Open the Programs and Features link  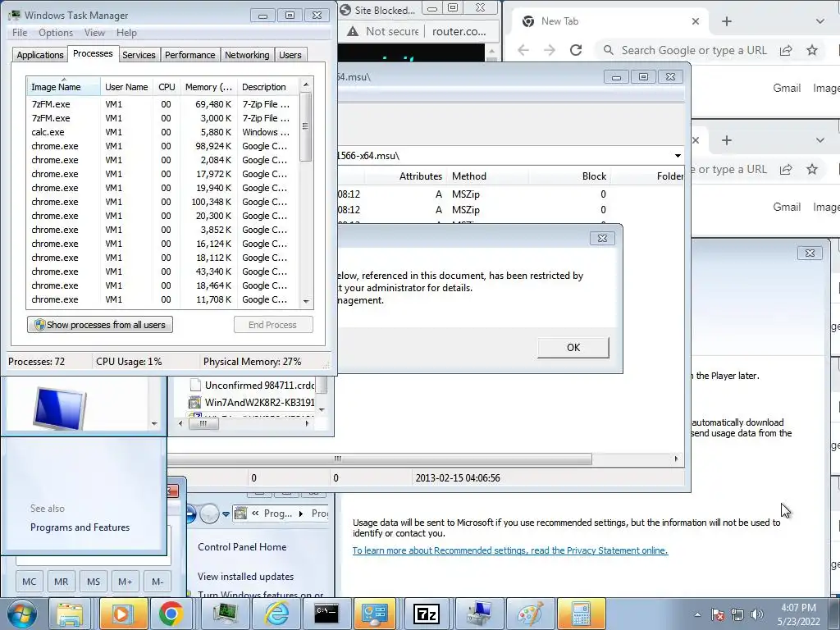point(80,527)
